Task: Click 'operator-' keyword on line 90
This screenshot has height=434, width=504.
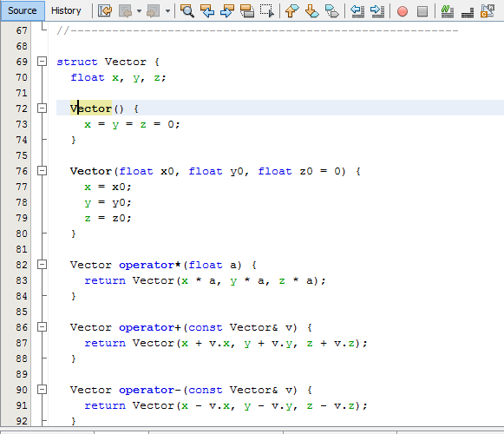Action: (150, 390)
